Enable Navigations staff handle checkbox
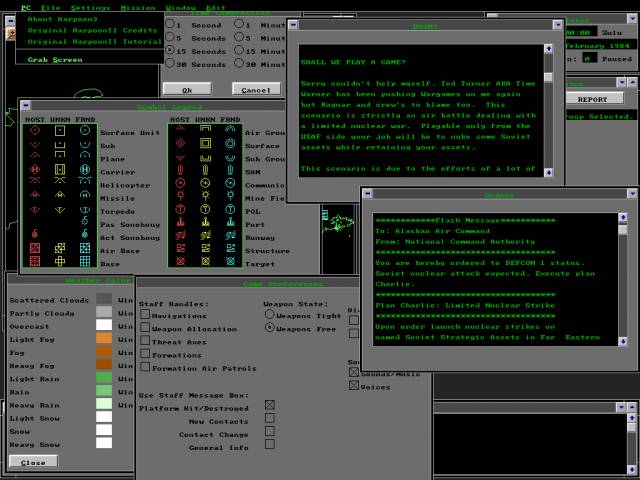This screenshot has height=480, width=640. click(145, 315)
